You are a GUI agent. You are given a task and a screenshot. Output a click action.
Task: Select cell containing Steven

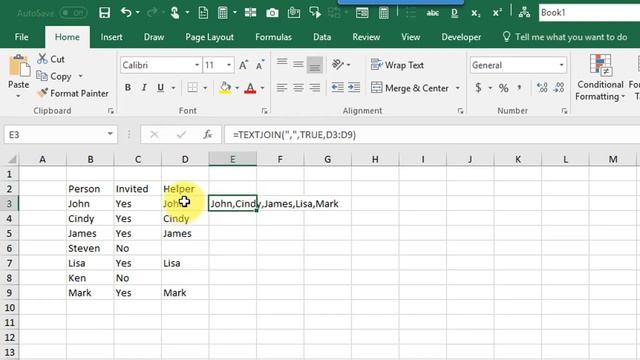pyautogui.click(x=90, y=248)
